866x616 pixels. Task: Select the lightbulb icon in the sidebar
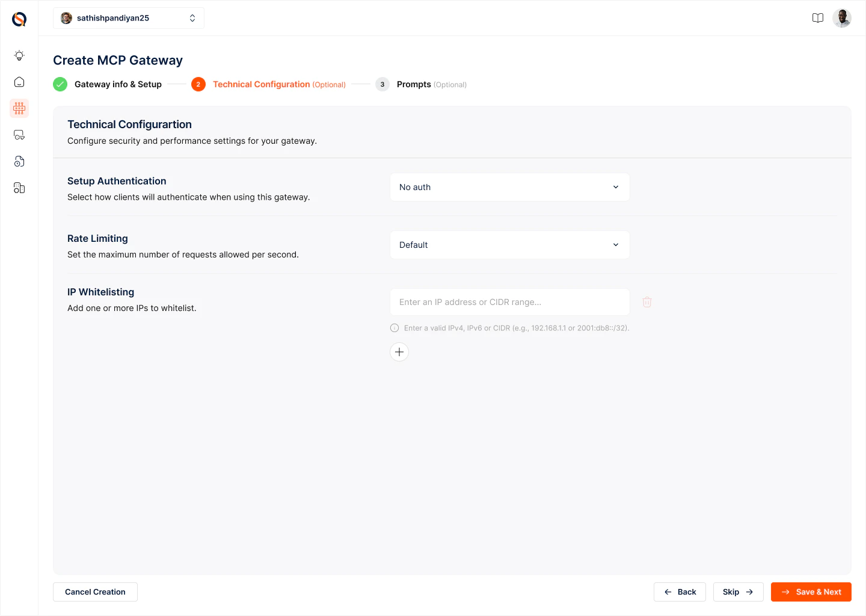coord(19,55)
